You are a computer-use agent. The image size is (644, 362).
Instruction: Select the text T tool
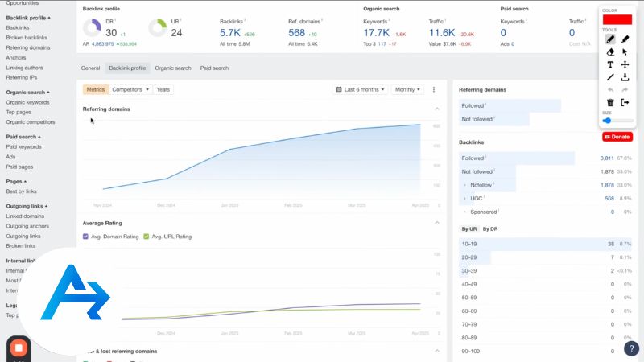tap(610, 64)
